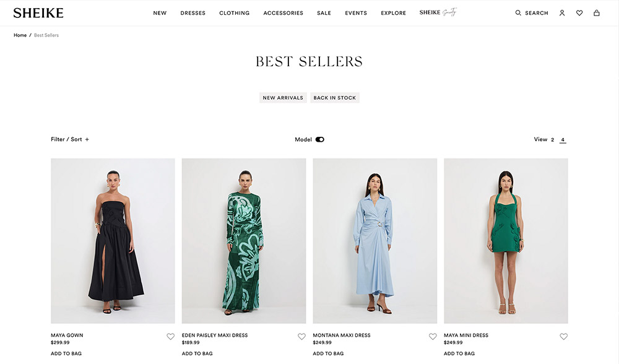Viewport: 619px width, 364px height.
Task: Expand the Filter / Sort panel
Action: tap(70, 139)
